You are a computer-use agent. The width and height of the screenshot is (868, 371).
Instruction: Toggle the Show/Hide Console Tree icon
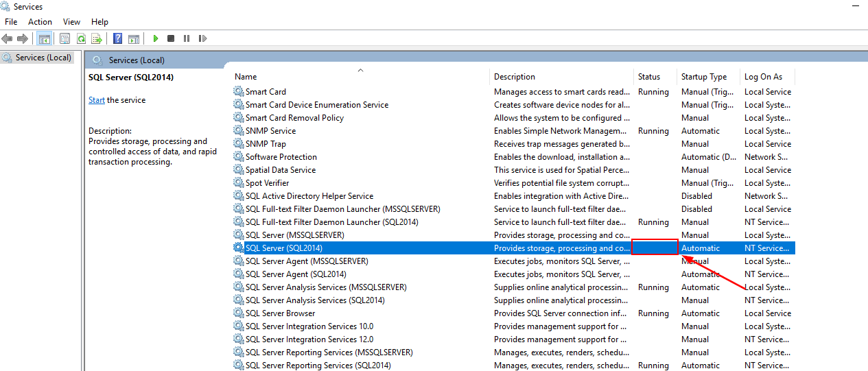pyautogui.click(x=45, y=39)
